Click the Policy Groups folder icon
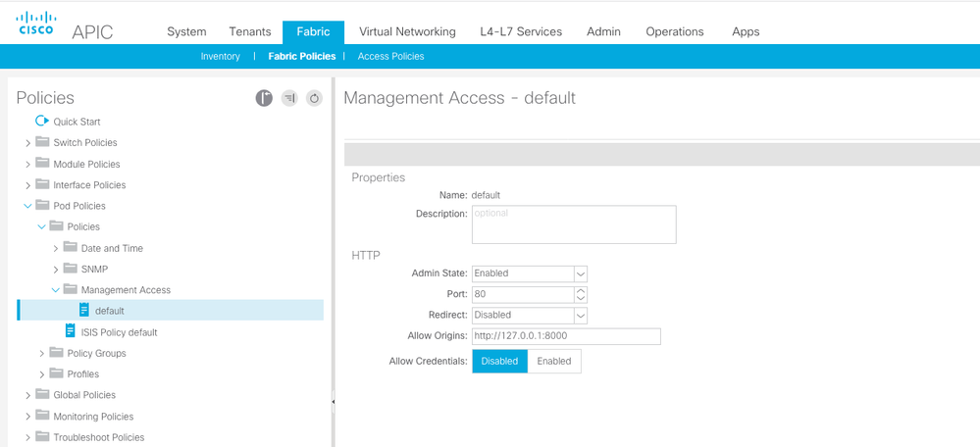This screenshot has width=980, height=447. (x=56, y=352)
